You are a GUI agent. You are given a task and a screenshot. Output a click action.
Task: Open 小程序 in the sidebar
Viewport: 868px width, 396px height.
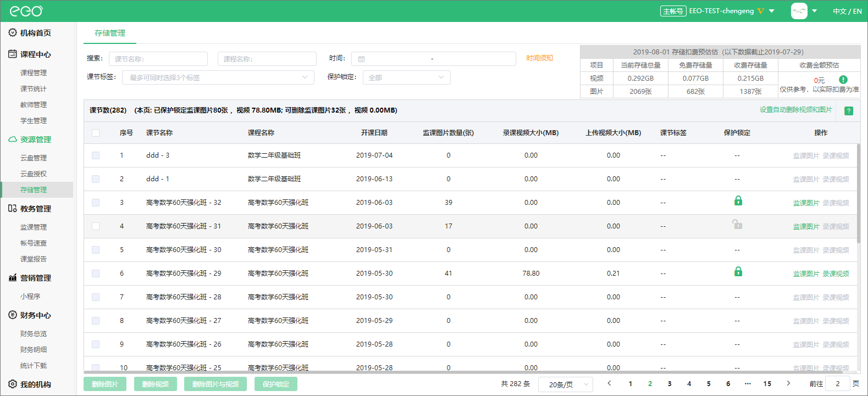(30, 296)
